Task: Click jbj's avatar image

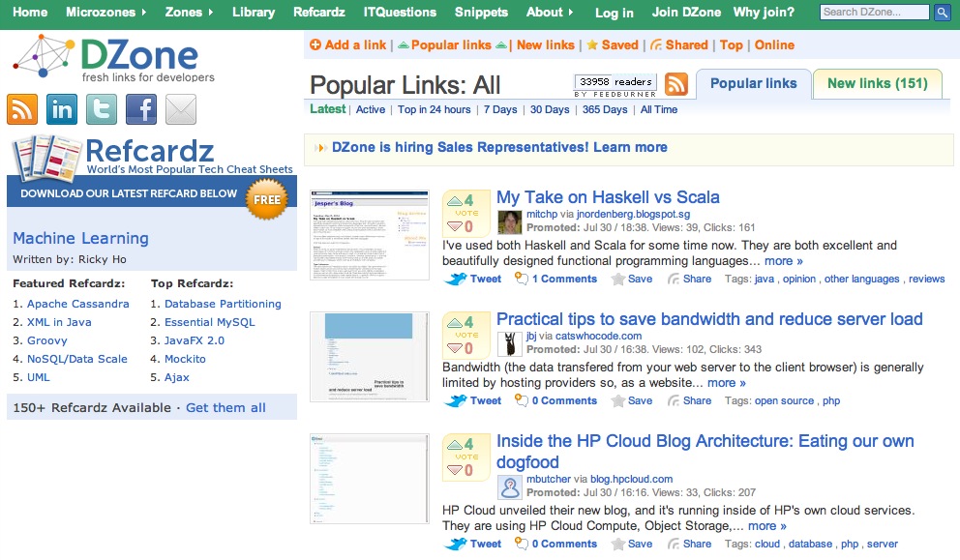Action: tap(509, 344)
